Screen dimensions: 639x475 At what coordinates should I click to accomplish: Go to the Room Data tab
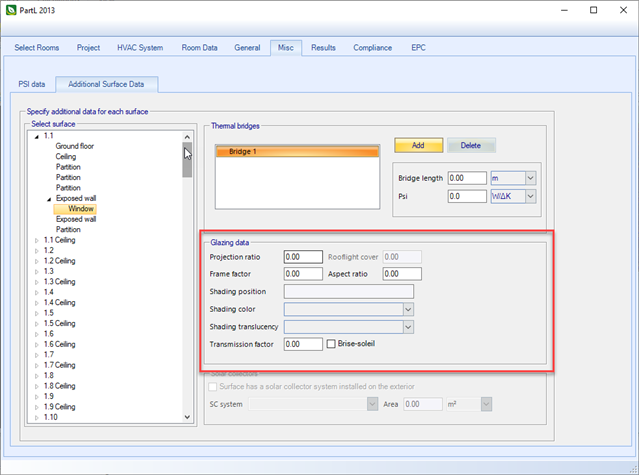click(x=199, y=48)
